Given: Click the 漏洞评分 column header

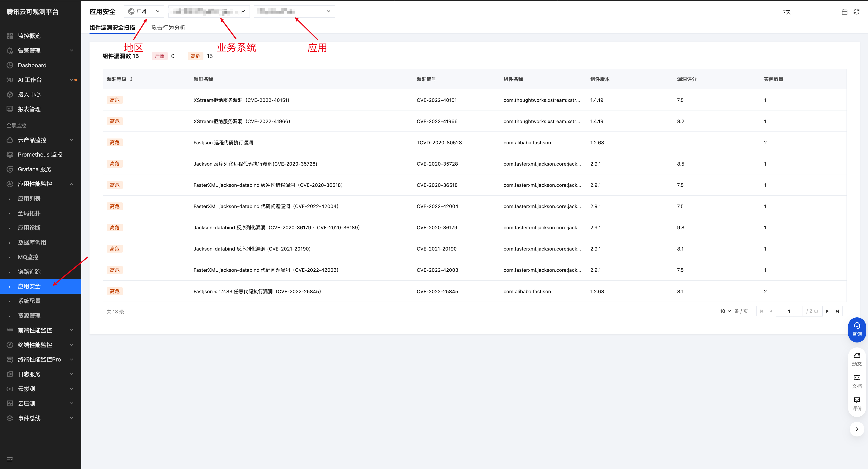Looking at the screenshot, I should [686, 79].
